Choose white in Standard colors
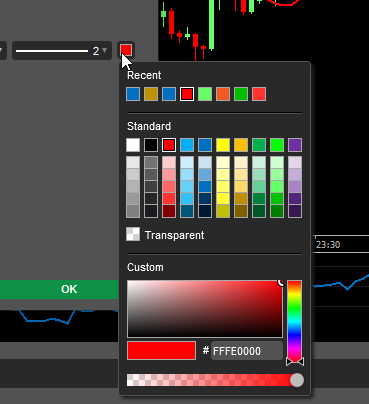Viewport: 369px width, 404px height. (x=133, y=145)
